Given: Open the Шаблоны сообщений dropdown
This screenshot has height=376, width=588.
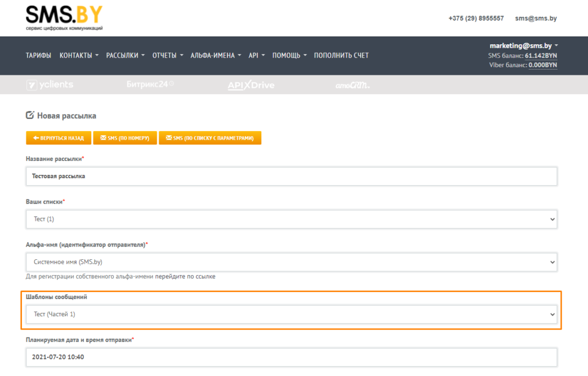Looking at the screenshot, I should pyautogui.click(x=291, y=314).
